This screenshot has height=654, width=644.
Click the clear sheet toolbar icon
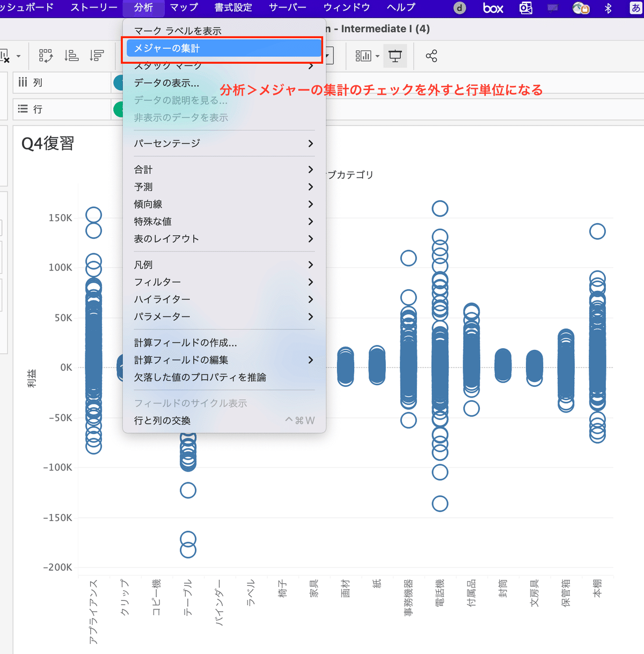(x=5, y=55)
